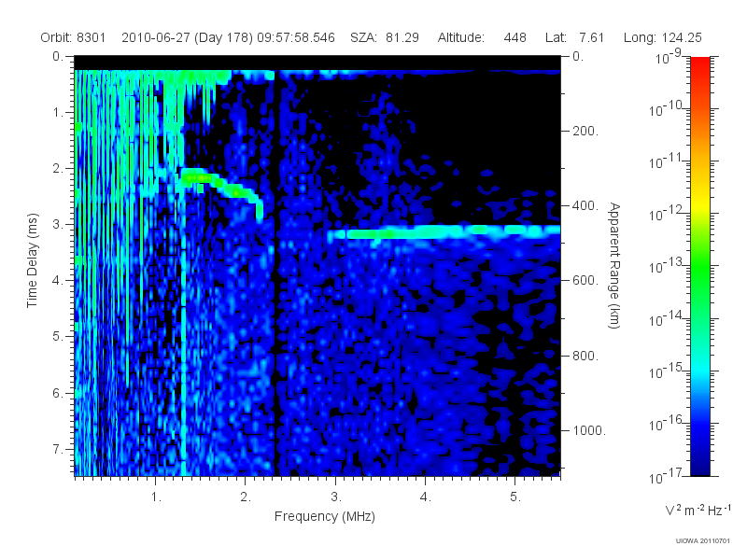Click the SZA: 81.29 value

pos(385,37)
